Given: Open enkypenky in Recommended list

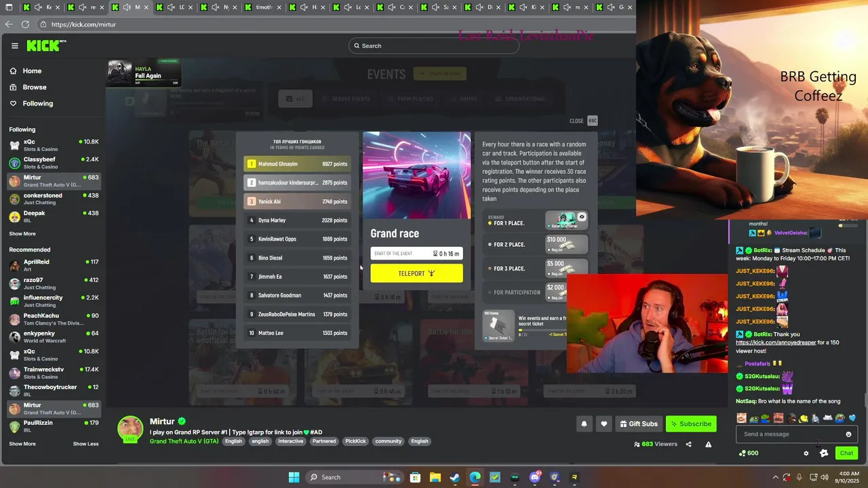Looking at the screenshot, I should (x=53, y=337).
